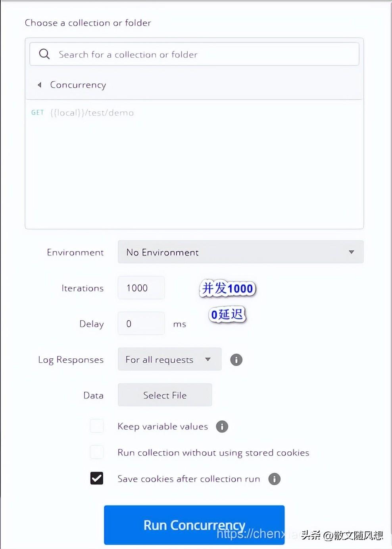Screen dimensions: 392x549
Task: Focus the Delay input field
Action: (x=141, y=323)
